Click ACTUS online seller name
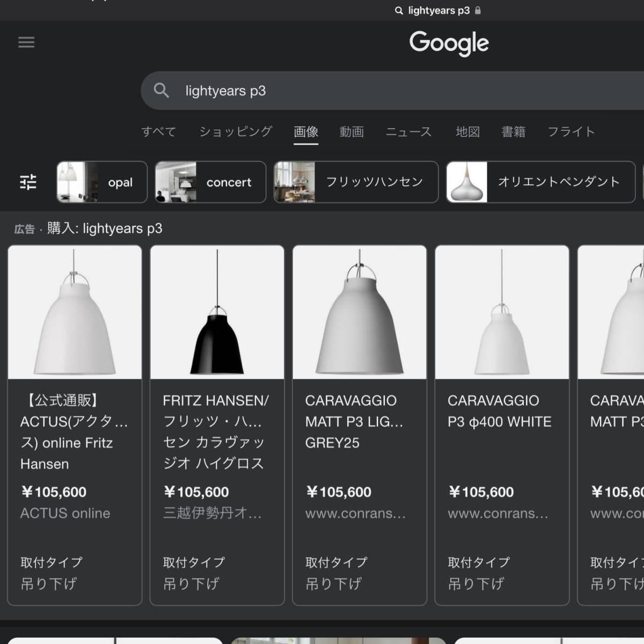 point(65,514)
